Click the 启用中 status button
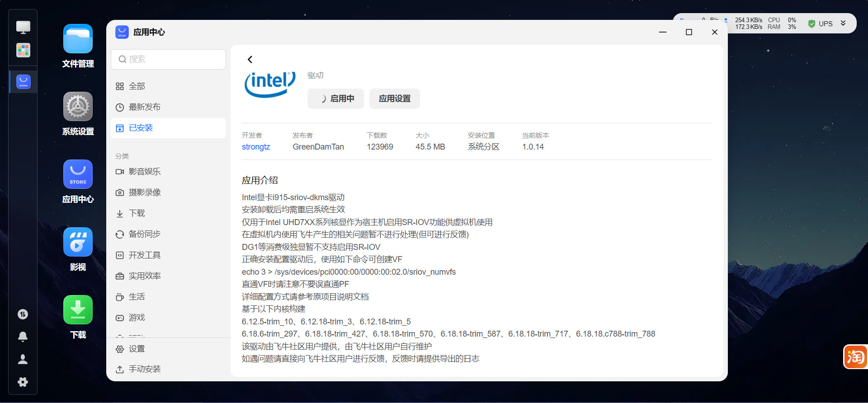This screenshot has width=868, height=403. 335,98
